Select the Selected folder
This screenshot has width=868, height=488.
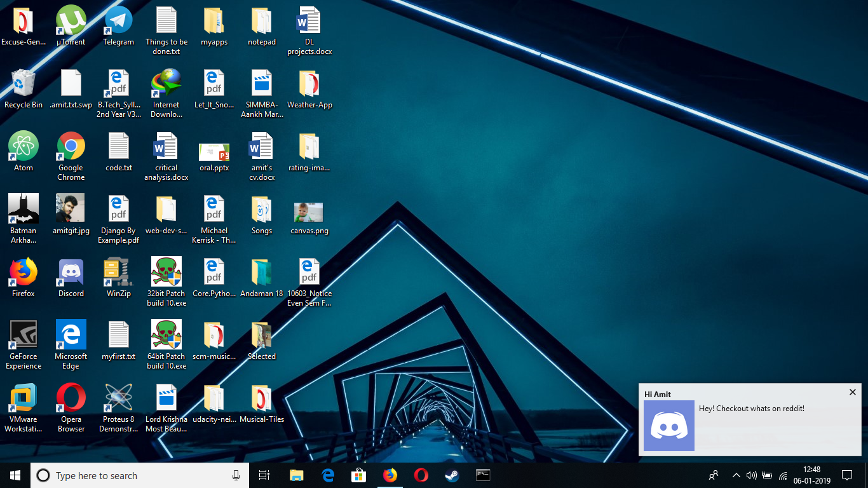pyautogui.click(x=262, y=341)
